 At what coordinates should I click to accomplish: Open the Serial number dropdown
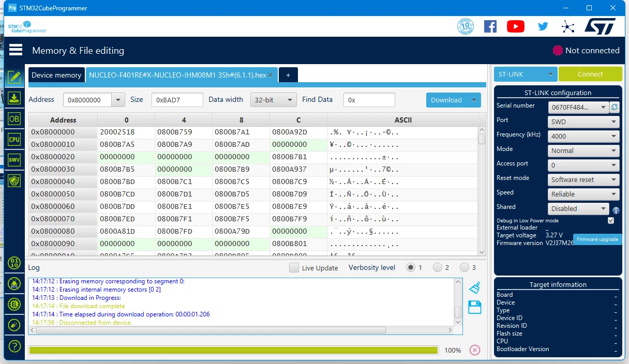pyautogui.click(x=579, y=107)
